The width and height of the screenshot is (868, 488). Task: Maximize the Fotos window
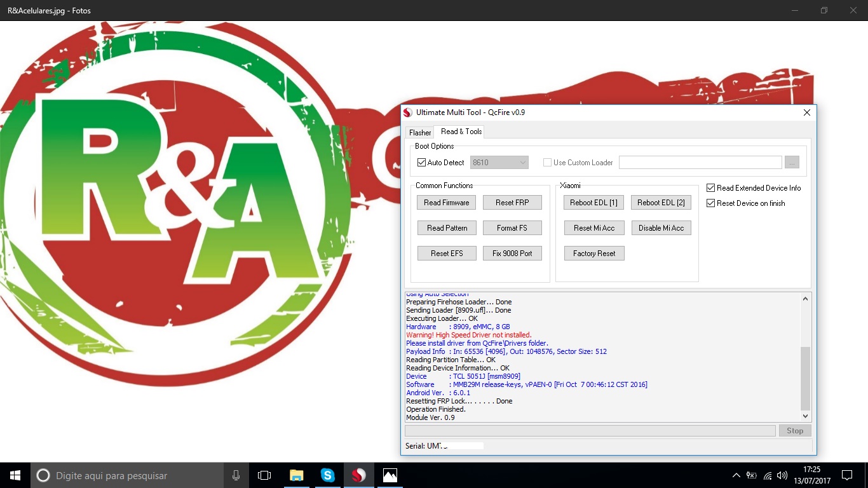(824, 10)
